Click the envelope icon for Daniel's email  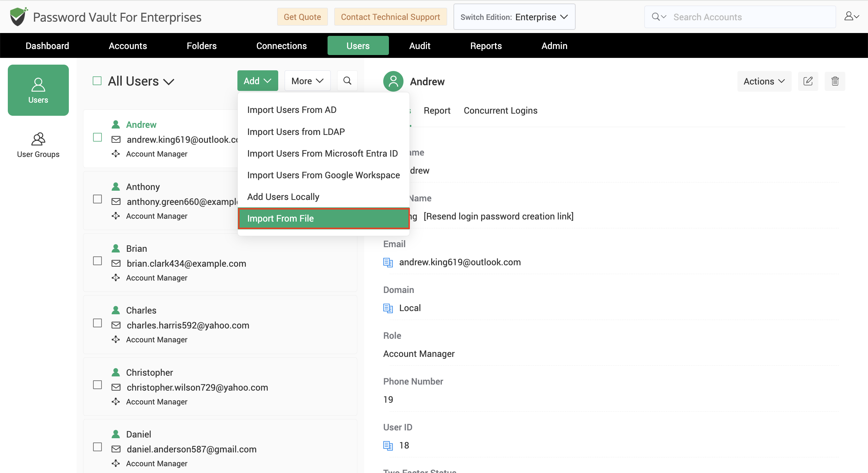click(x=116, y=449)
